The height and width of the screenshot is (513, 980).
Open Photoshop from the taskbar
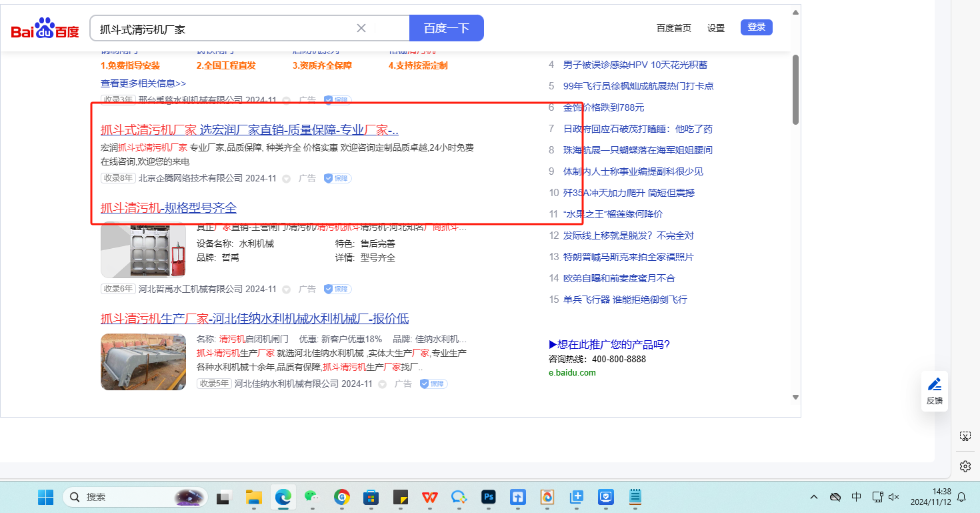pyautogui.click(x=489, y=497)
